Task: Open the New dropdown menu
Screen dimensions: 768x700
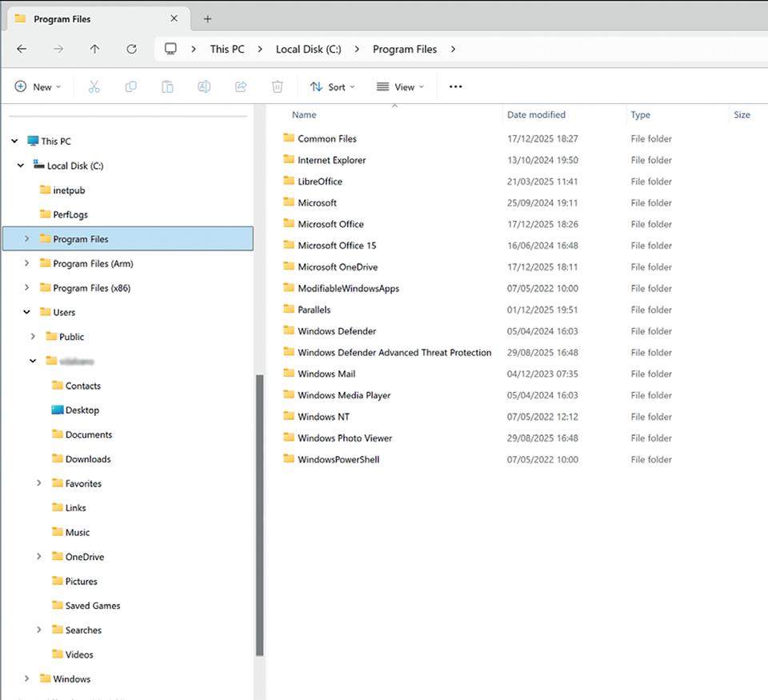Action: pos(38,86)
